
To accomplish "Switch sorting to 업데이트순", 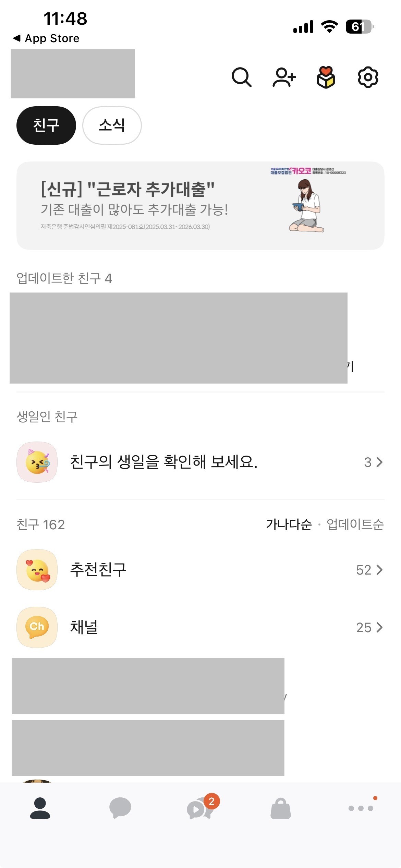I will [x=355, y=524].
